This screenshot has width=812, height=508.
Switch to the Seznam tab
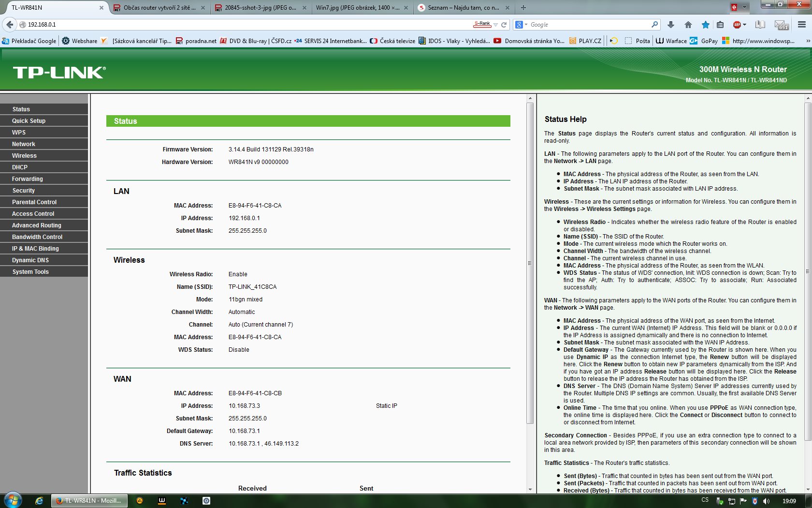tap(464, 8)
